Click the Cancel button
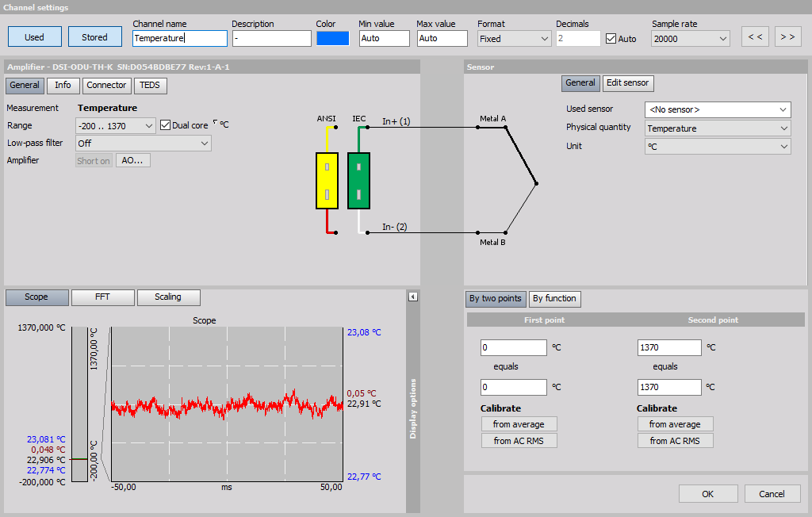 pos(772,494)
